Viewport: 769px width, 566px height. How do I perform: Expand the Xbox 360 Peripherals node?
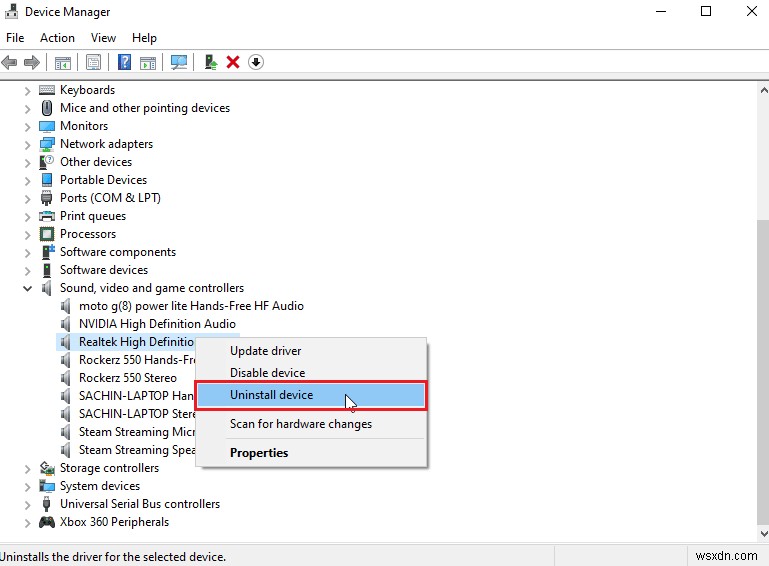[27, 523]
